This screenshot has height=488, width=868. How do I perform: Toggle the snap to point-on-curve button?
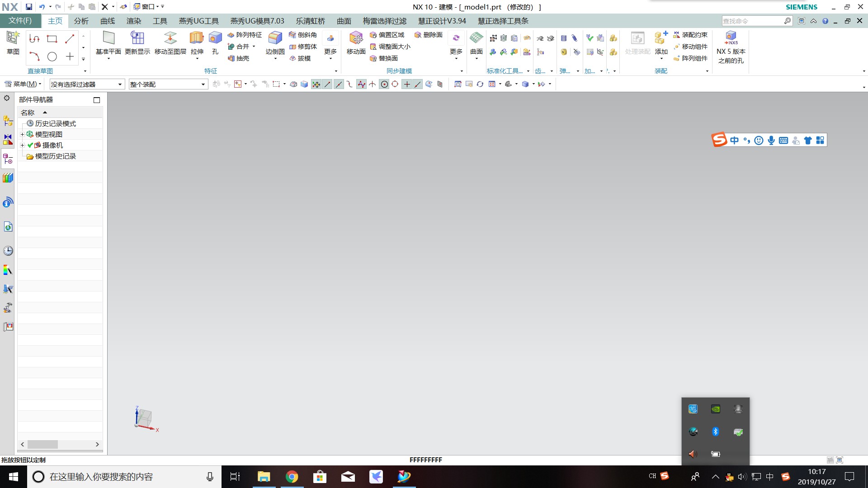click(x=418, y=84)
